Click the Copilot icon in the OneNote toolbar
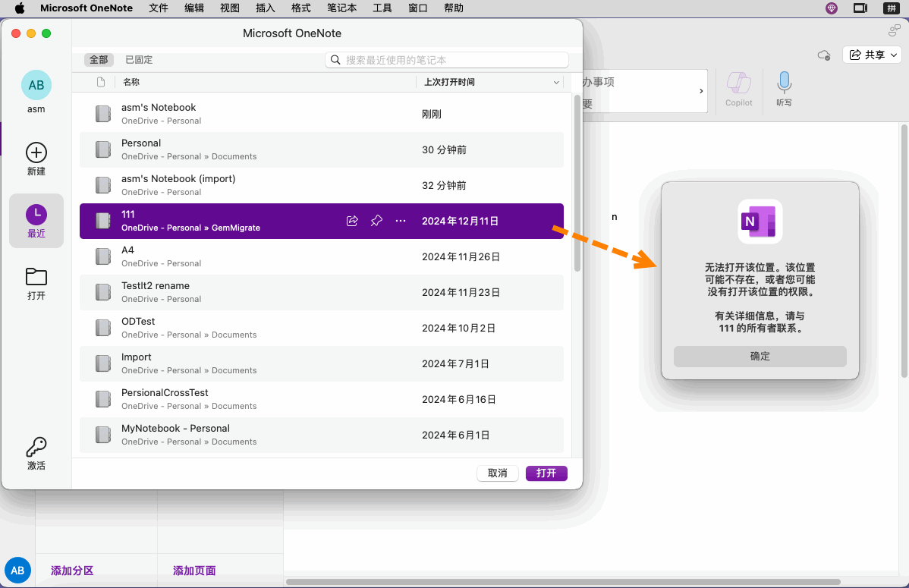This screenshot has height=588, width=909. [738, 83]
